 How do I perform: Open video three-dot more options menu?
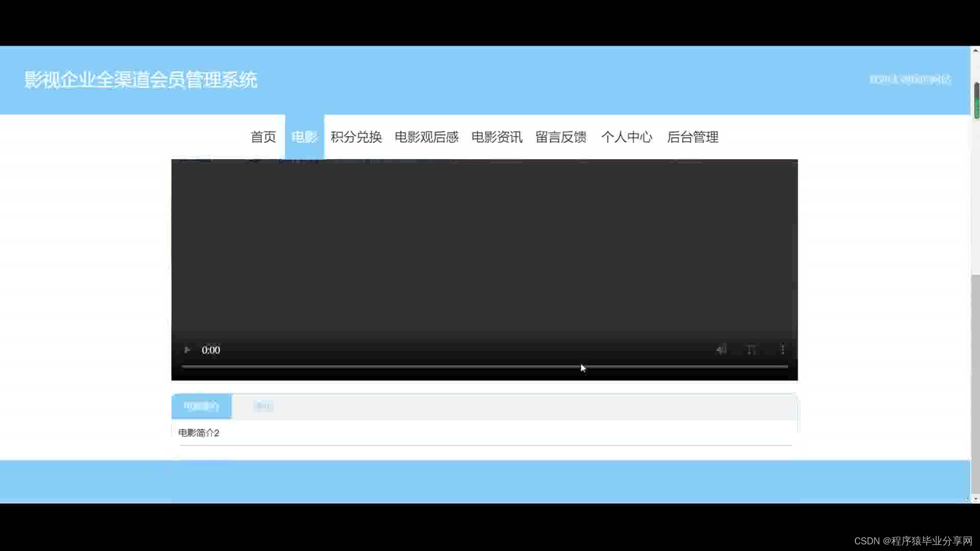pos(782,350)
